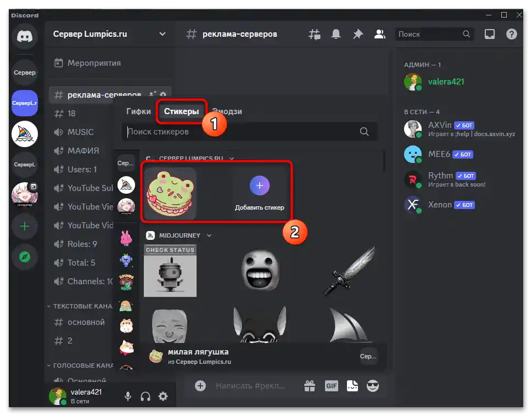The width and height of the screenshot is (532, 416).
Task: Open user settings gear icon
Action: (x=163, y=396)
